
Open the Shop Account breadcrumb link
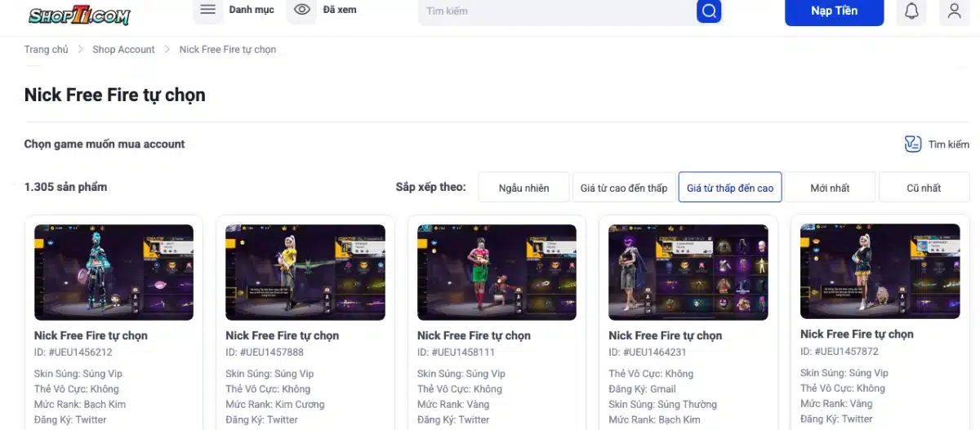pyautogui.click(x=123, y=50)
